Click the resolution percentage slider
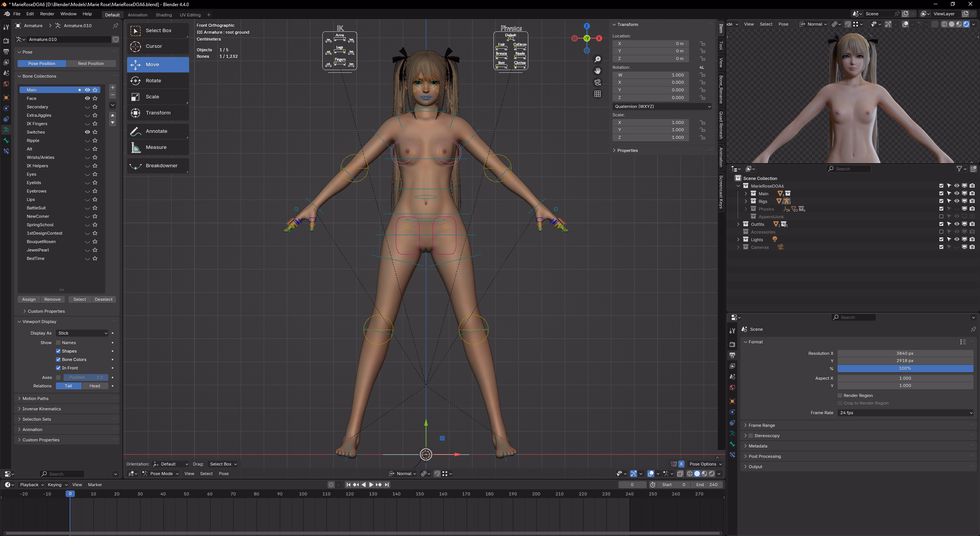The height and width of the screenshot is (536, 980). pos(905,368)
